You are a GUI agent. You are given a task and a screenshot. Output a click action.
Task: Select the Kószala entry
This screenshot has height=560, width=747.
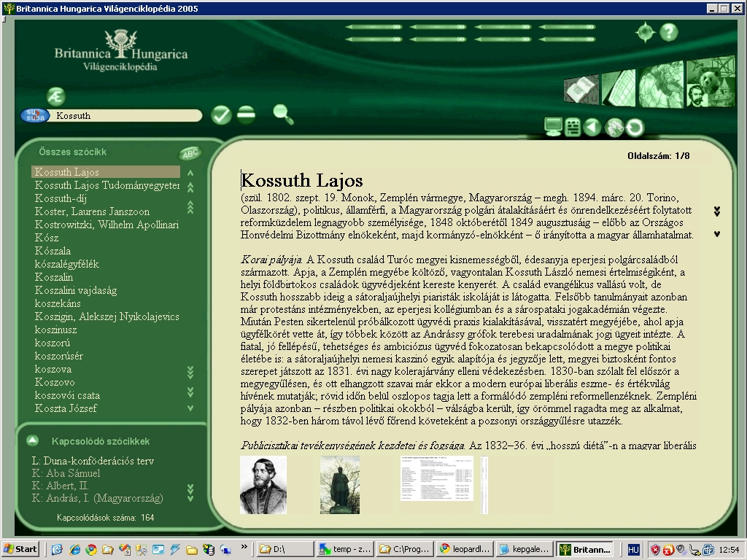click(x=53, y=251)
